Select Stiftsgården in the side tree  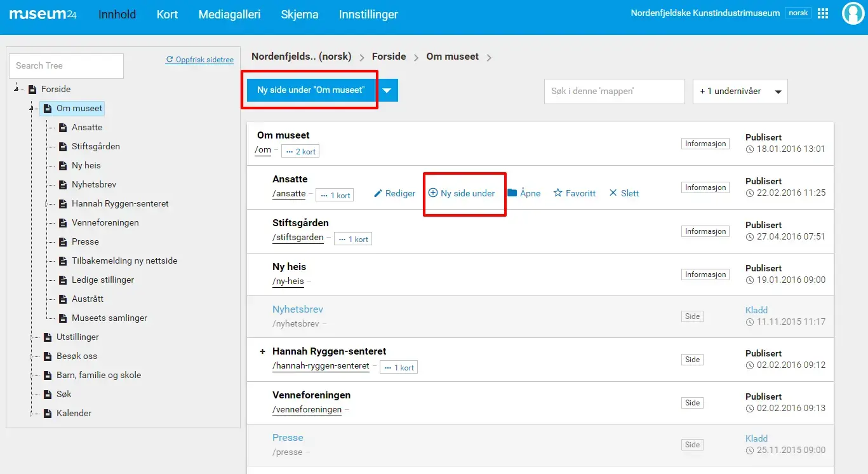pyautogui.click(x=96, y=146)
